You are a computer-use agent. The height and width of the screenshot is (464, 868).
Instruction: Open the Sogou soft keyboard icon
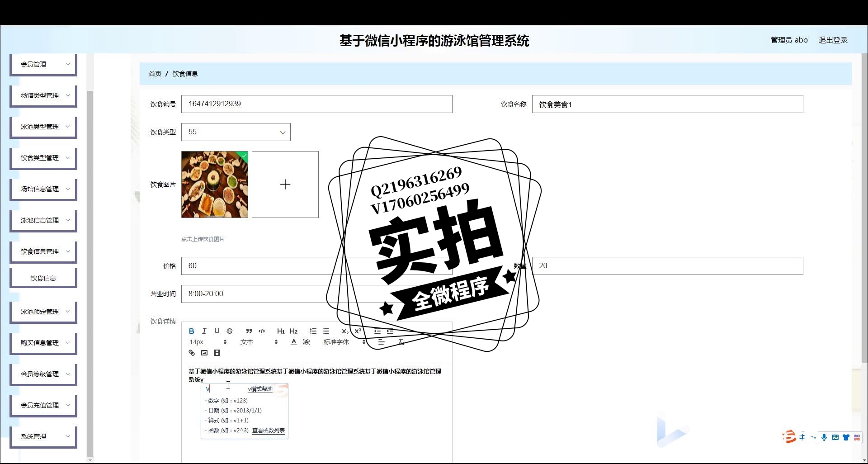835,437
